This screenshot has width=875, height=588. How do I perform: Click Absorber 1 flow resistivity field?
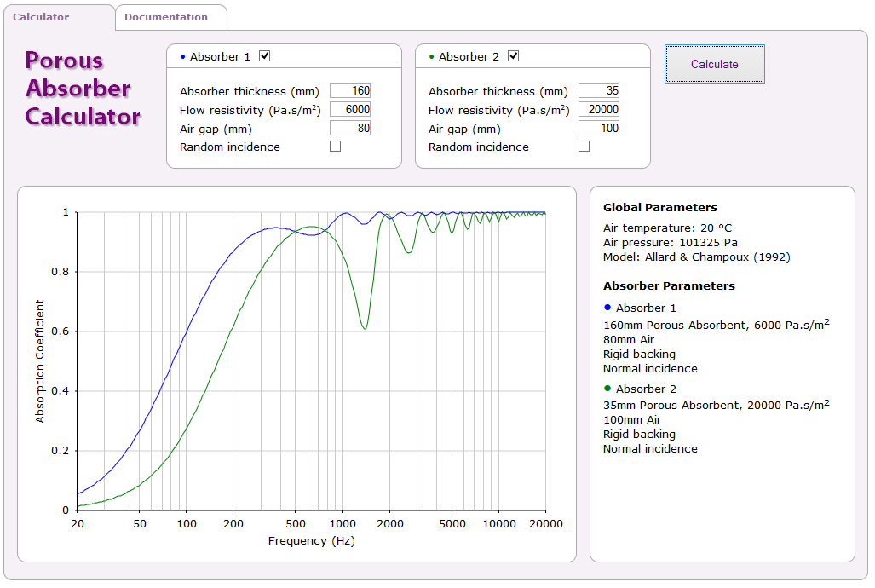350,110
